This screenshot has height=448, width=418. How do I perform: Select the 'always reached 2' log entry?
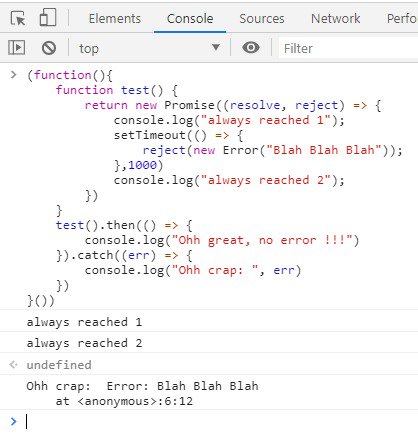pos(84,343)
